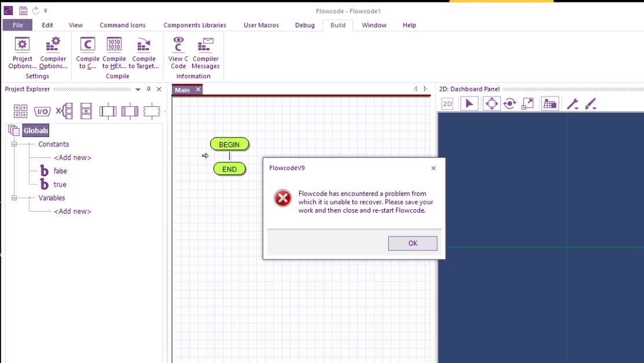Image resolution: width=644 pixels, height=363 pixels.
Task: Select the x{ macros icon in Project Explorer
Action: tap(64, 111)
